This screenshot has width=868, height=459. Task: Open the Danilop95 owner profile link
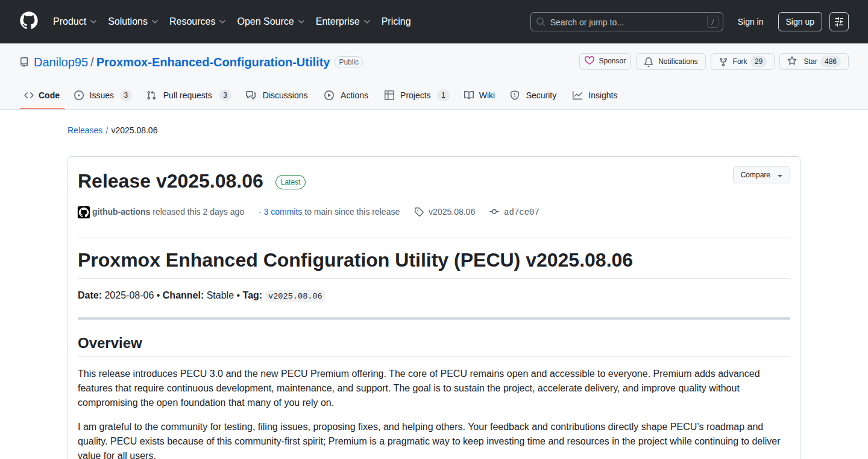coord(61,62)
